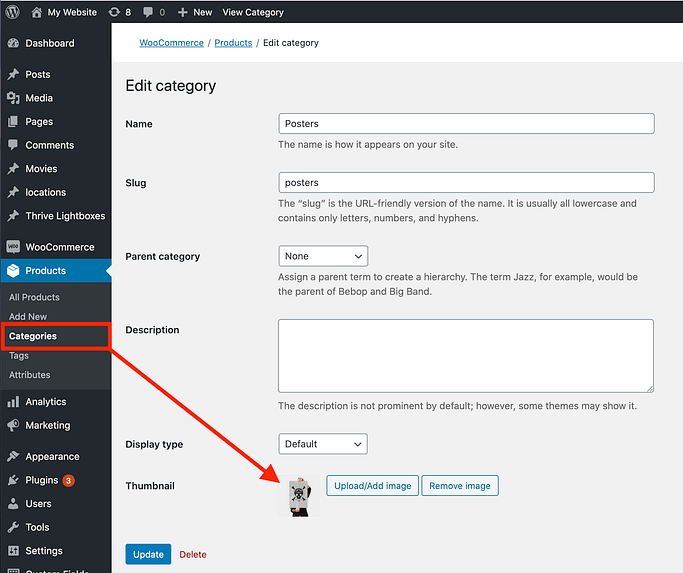Click Add New under Products
Screen dimensions: 683x573
[28, 317]
